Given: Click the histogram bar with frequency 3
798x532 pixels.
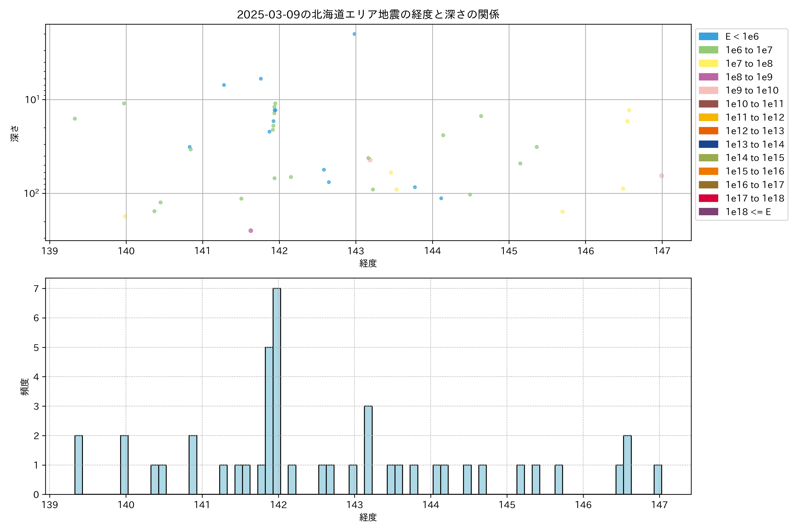Looking at the screenshot, I should [368, 450].
